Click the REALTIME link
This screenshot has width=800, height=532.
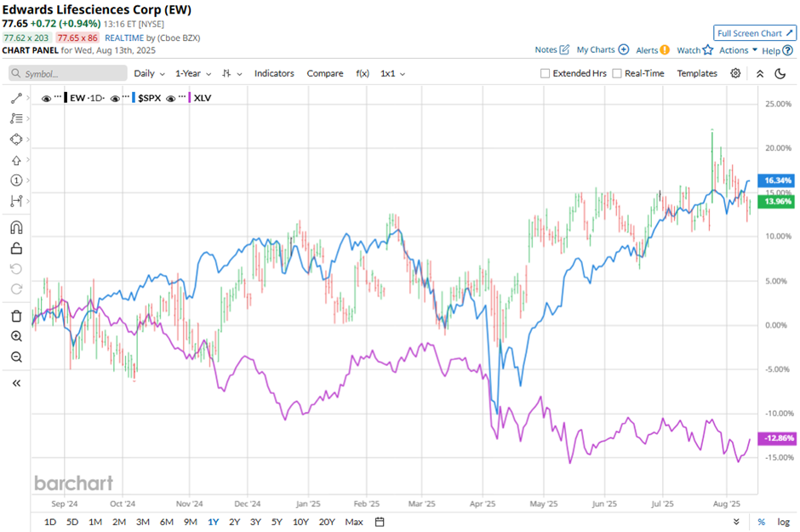tap(124, 37)
